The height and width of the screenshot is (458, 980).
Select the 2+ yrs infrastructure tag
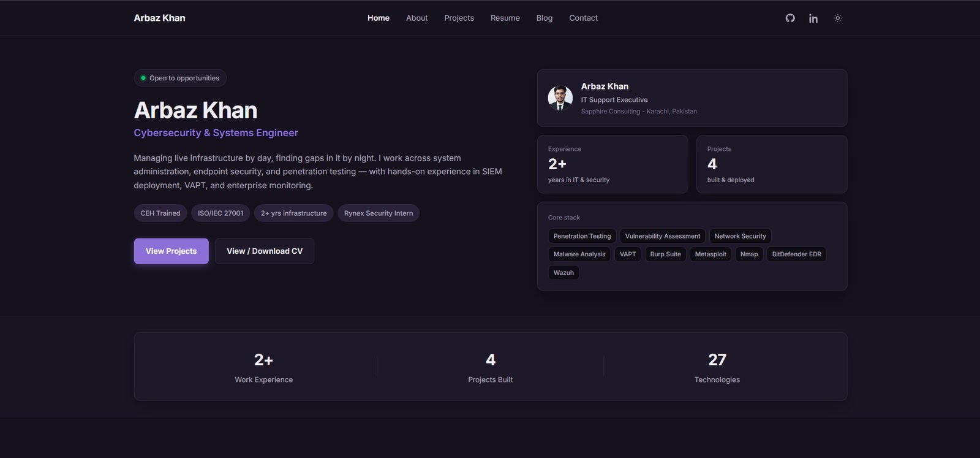click(x=294, y=213)
